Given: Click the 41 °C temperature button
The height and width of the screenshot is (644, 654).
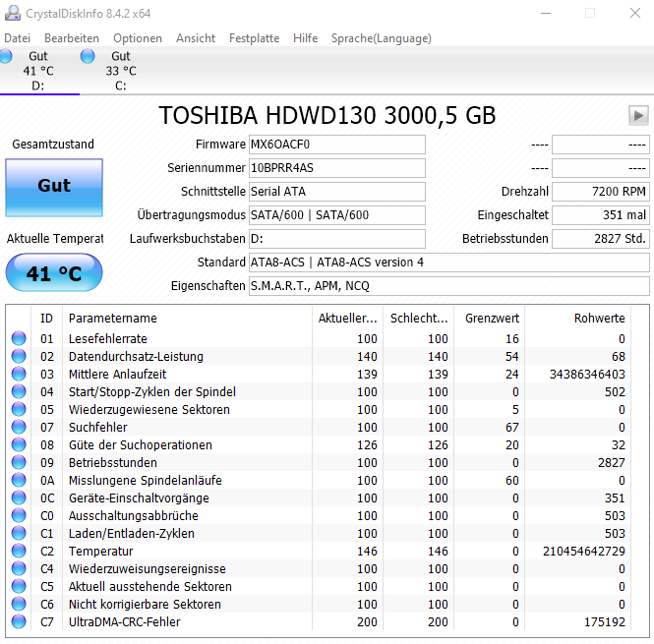Looking at the screenshot, I should [x=54, y=272].
